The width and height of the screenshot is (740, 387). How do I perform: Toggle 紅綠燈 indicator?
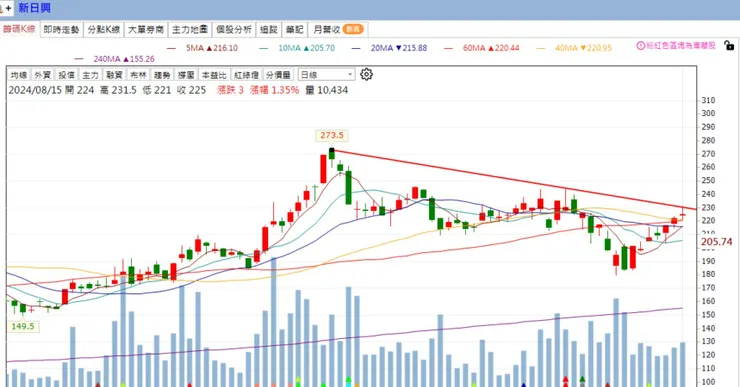pyautogui.click(x=246, y=75)
